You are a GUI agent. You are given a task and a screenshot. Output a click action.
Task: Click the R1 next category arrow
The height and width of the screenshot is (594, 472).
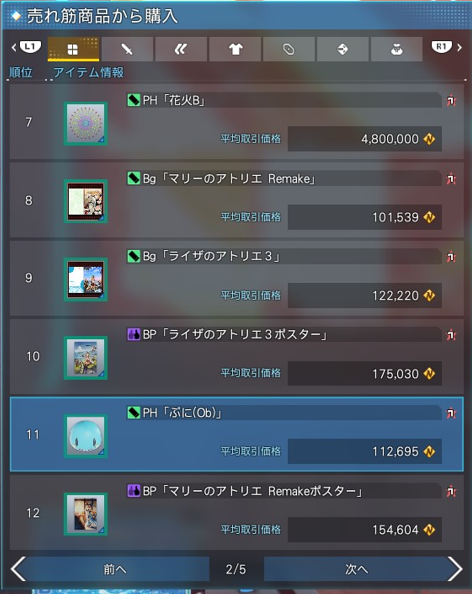point(447,47)
